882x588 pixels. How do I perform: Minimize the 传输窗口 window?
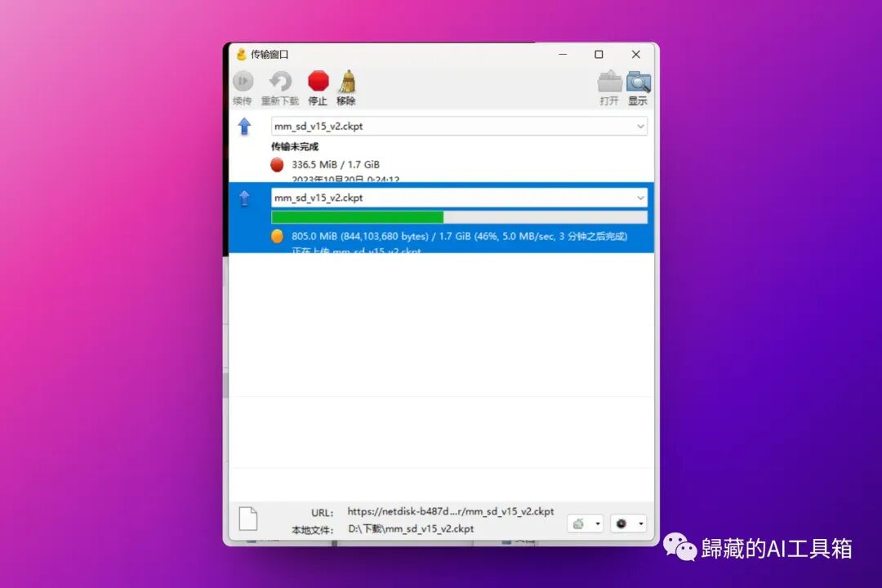tap(563, 54)
